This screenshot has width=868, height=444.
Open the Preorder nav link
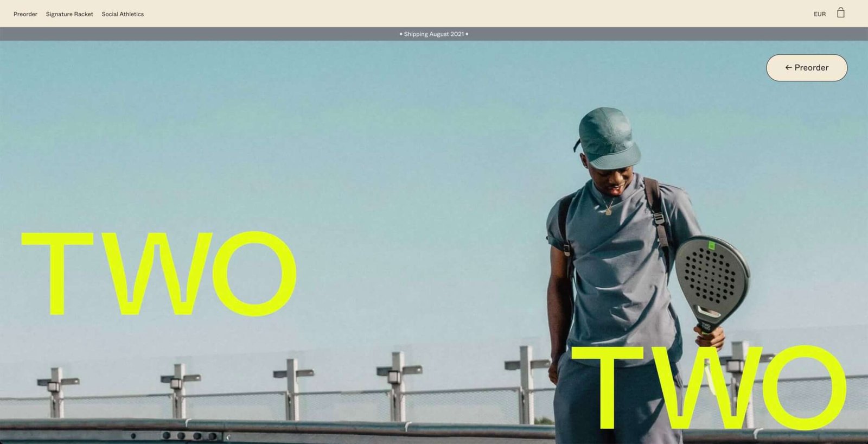[25, 14]
